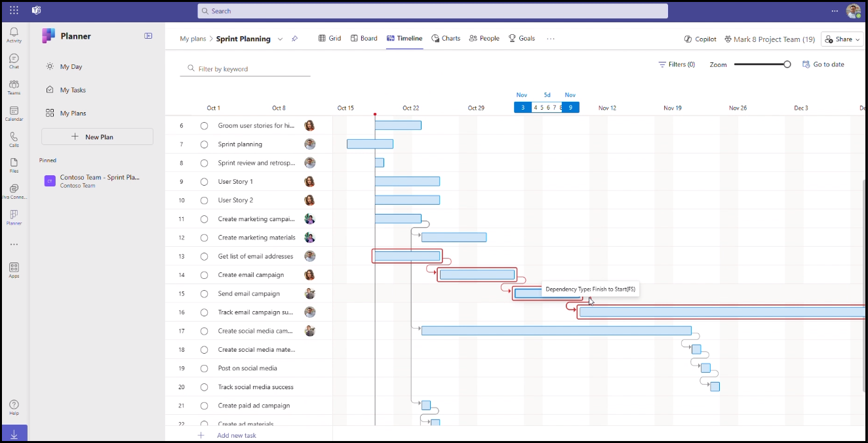Pin the Sprint Planning plan
The width and height of the screenshot is (868, 443).
pyautogui.click(x=294, y=39)
